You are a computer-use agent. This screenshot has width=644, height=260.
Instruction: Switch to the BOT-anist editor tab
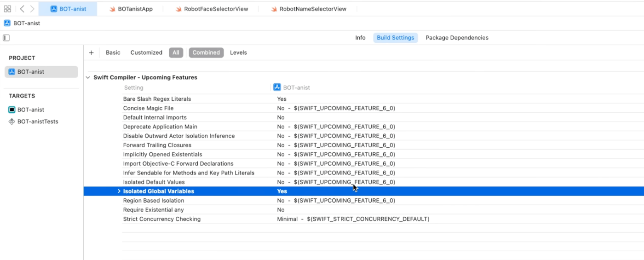(x=68, y=9)
